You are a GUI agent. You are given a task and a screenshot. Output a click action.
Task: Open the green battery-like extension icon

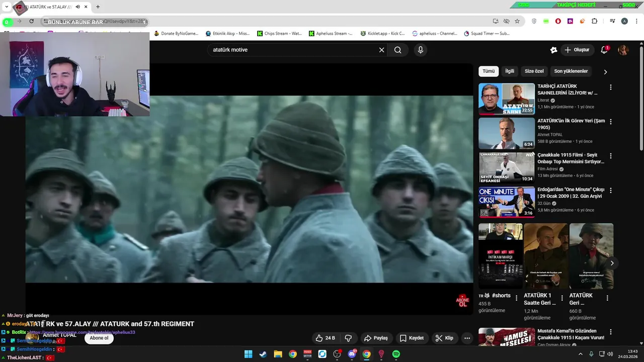click(x=546, y=21)
